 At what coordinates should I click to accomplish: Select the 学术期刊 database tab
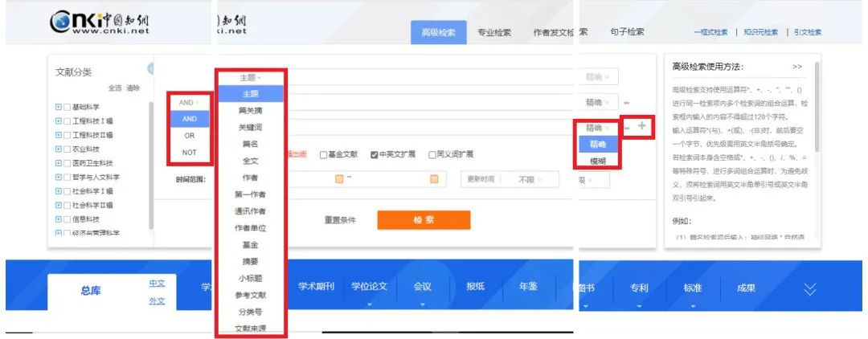tap(317, 287)
